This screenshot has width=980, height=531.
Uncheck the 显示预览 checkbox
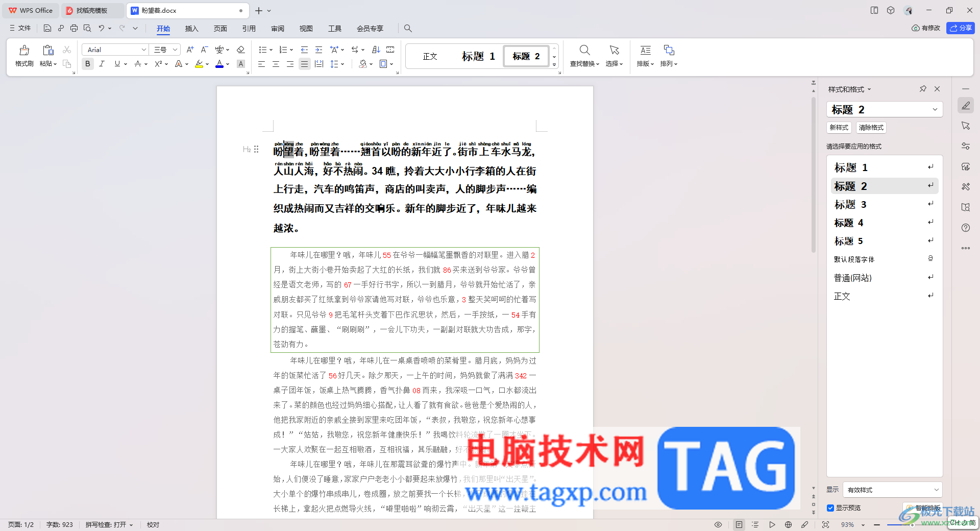coord(830,508)
